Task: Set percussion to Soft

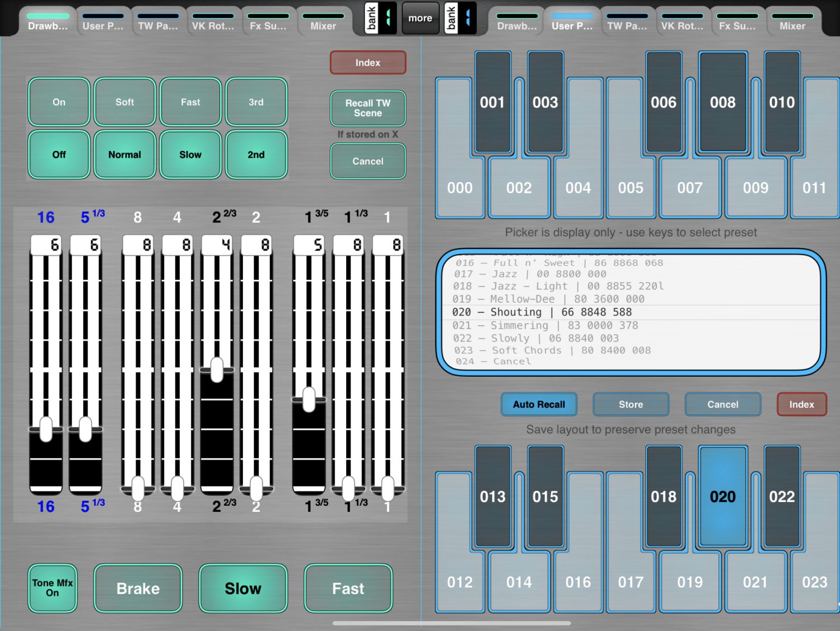Action: (x=125, y=102)
